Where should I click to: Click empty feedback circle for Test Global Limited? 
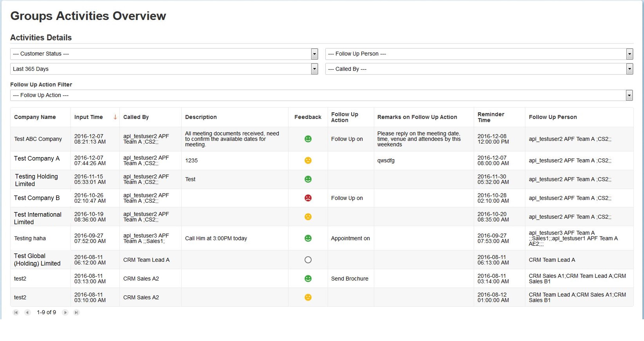coord(308,260)
